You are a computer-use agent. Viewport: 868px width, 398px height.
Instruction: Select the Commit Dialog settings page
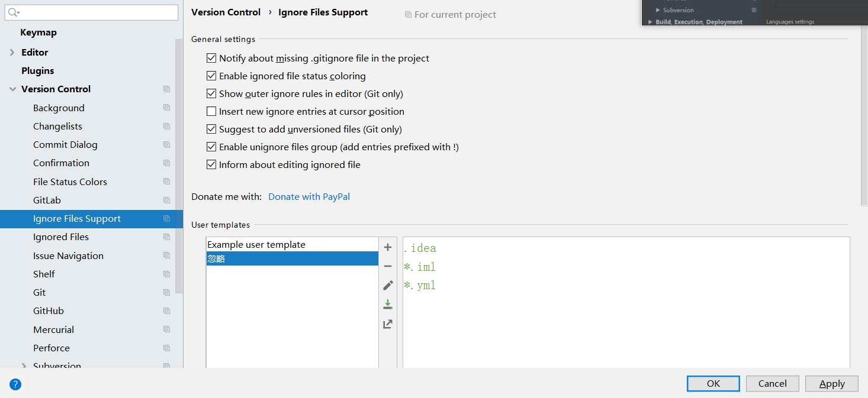coord(65,145)
